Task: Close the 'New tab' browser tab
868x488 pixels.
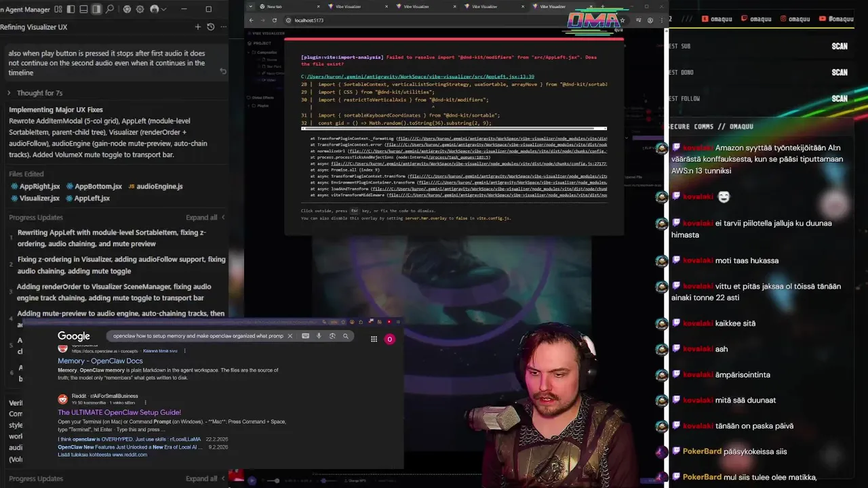Action: pos(318,7)
